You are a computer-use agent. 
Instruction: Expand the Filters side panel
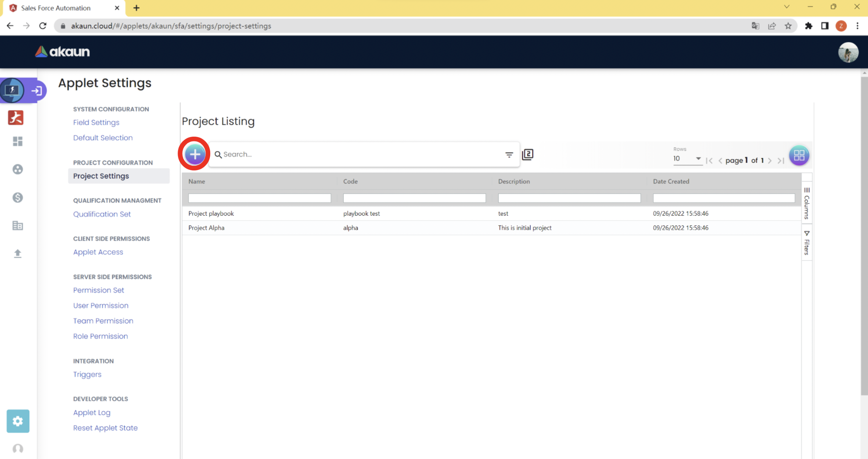coord(807,243)
